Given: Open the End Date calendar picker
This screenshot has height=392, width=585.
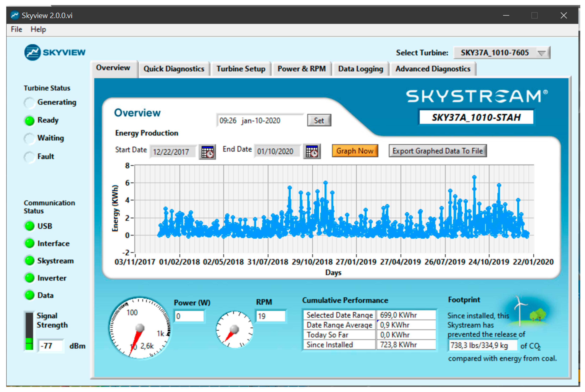Looking at the screenshot, I should coord(312,151).
